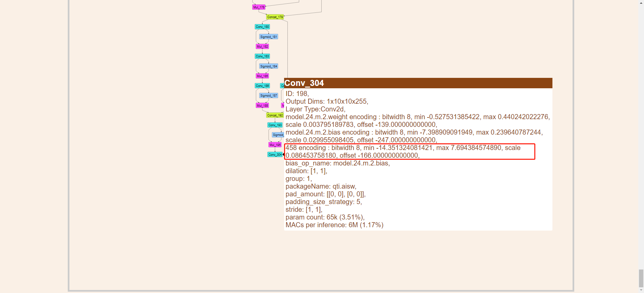Screen dimensions: 644x293
Task: Click the model.24.m.2.weight encoding line
Action: pos(418,121)
